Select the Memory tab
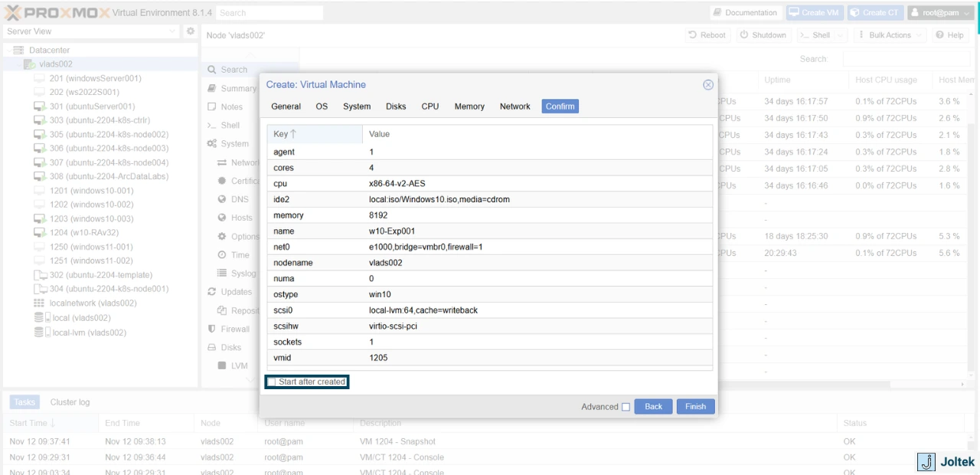Screen dimensions: 980x475 (469, 106)
